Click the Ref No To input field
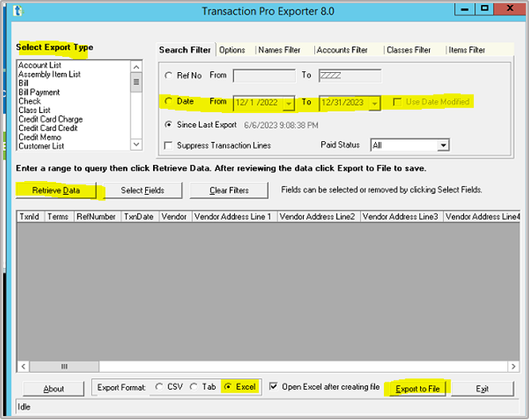This screenshot has width=529, height=420. coord(350,76)
